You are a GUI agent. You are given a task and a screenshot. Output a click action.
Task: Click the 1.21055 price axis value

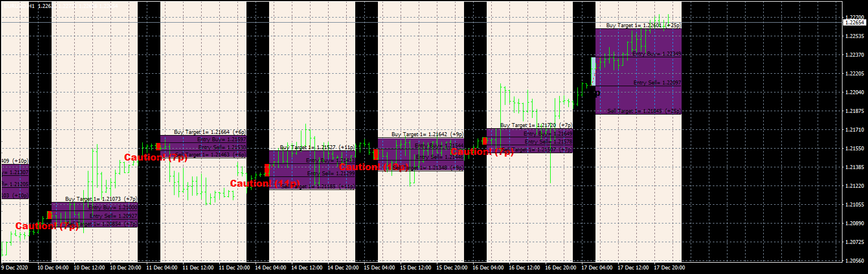pyautogui.click(x=854, y=205)
